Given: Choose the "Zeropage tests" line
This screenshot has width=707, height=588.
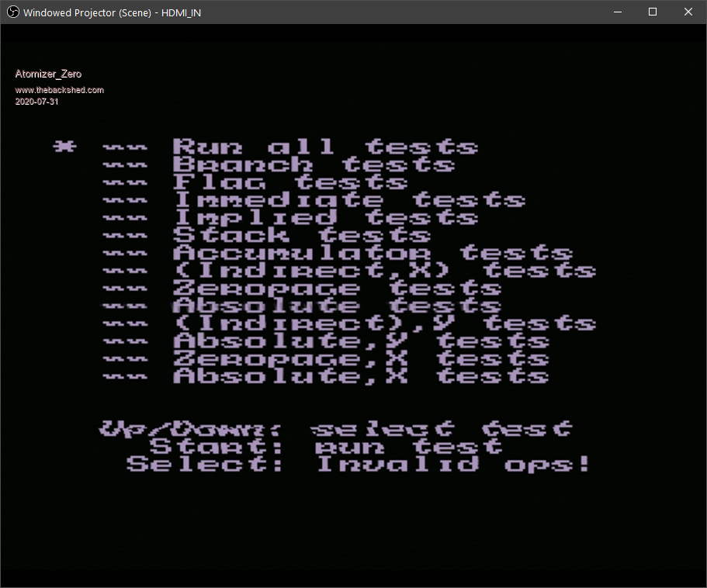Looking at the screenshot, I should (336, 289).
